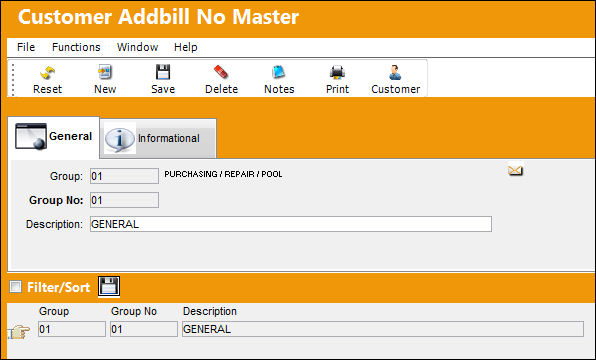
Task: Click the floppy disk next to Filter/Sort
Action: 109,286
